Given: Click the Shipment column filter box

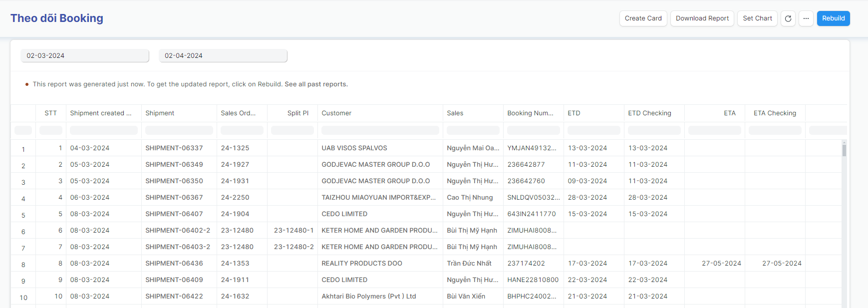Looking at the screenshot, I should [x=179, y=130].
